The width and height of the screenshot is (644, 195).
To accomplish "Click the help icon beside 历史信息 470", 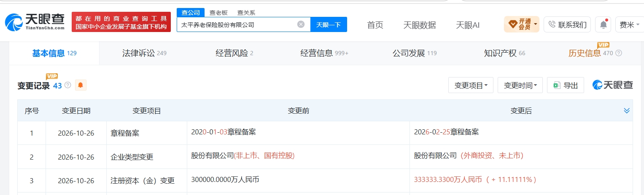I will [x=619, y=53].
